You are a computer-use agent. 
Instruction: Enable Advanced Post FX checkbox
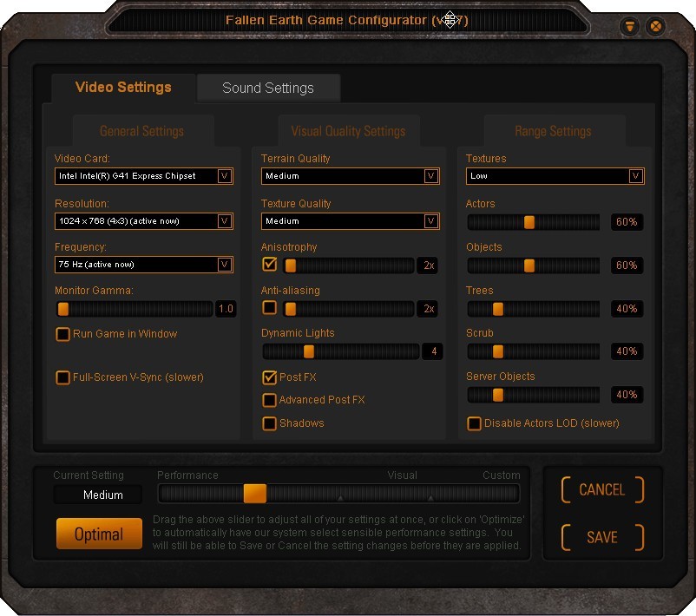click(269, 400)
